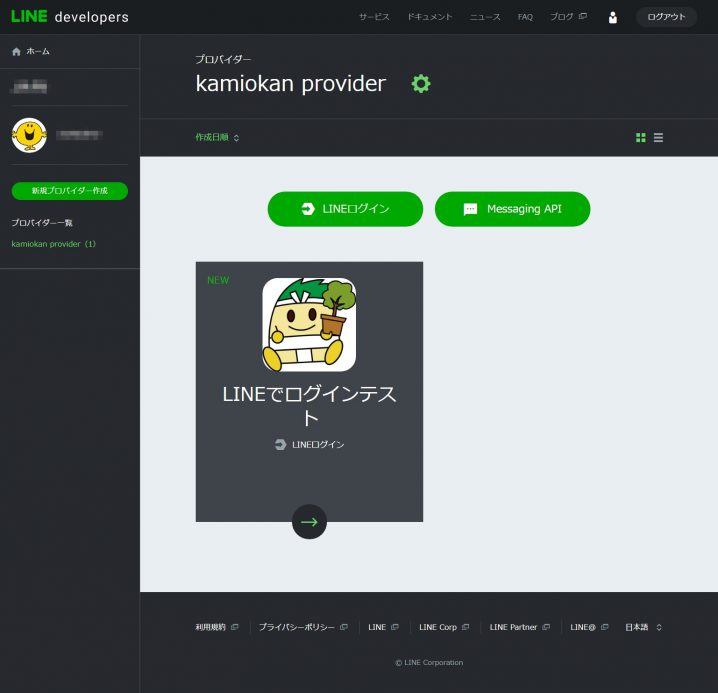Switch to list view icon
This screenshot has width=718, height=693.
658,137
